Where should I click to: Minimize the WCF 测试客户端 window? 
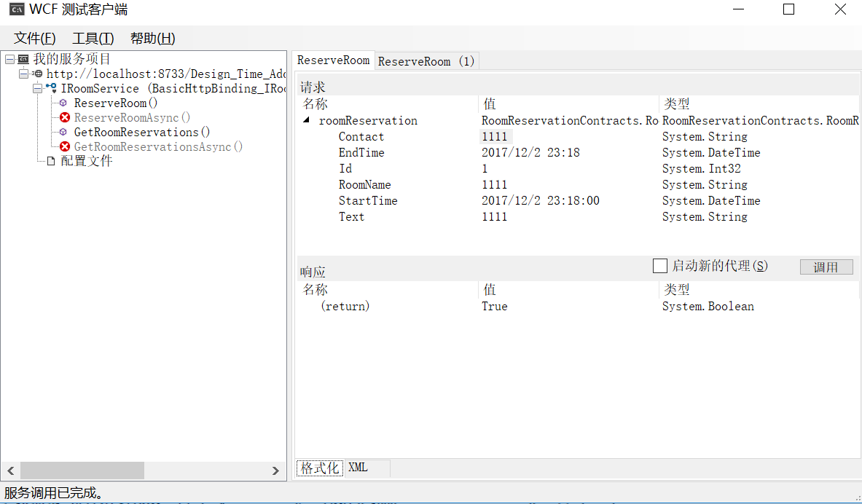tap(738, 9)
